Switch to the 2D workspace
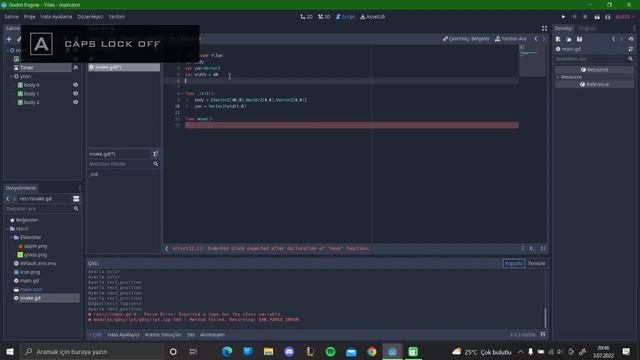640x360 pixels. coord(307,17)
